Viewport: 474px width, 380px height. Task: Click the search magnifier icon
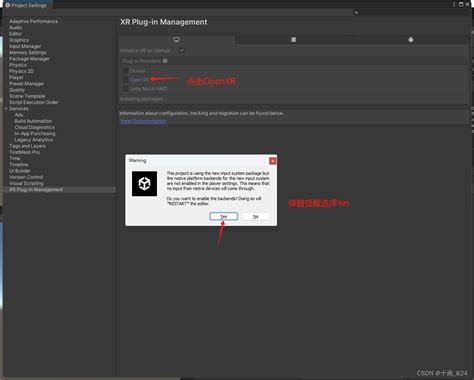point(356,12)
